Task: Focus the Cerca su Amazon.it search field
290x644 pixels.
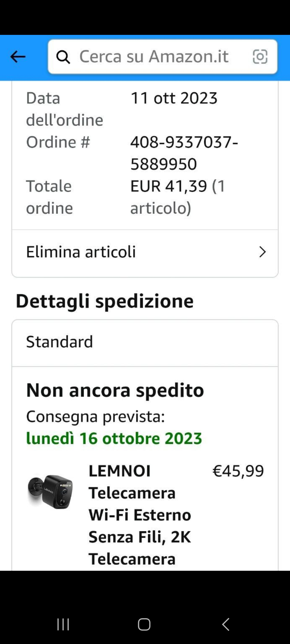Action: click(x=162, y=57)
